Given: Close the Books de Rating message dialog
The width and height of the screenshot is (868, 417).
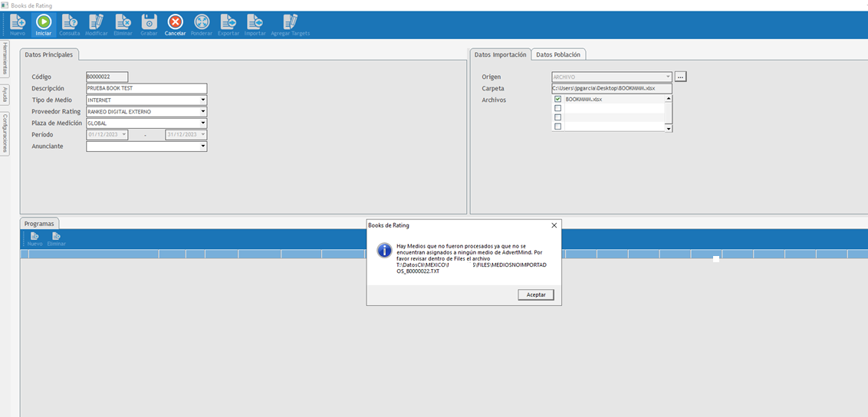Looking at the screenshot, I should coord(554,225).
